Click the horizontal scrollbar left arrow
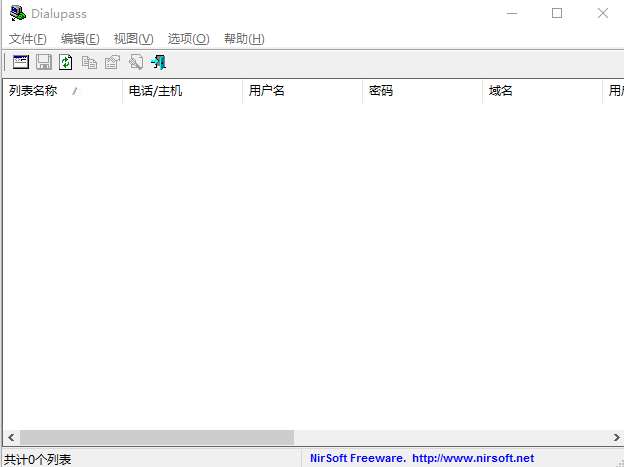Screen dimensions: 624x467 11,438
